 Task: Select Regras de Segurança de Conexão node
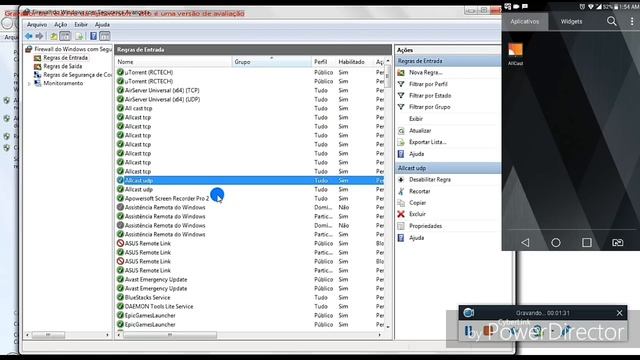tap(77, 75)
